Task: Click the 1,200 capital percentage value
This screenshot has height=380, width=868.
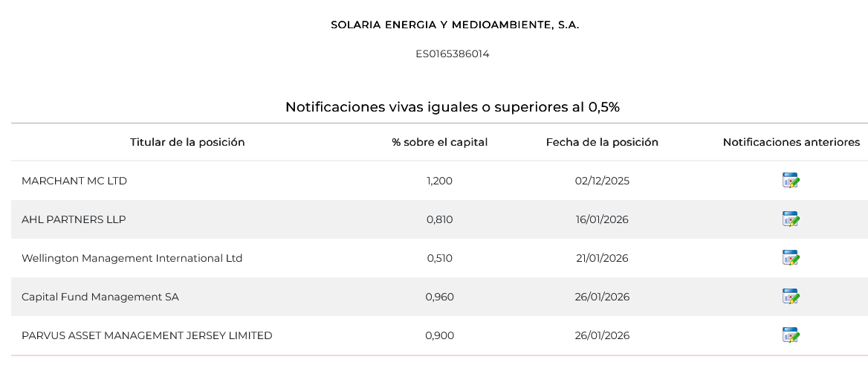Action: pyautogui.click(x=440, y=181)
